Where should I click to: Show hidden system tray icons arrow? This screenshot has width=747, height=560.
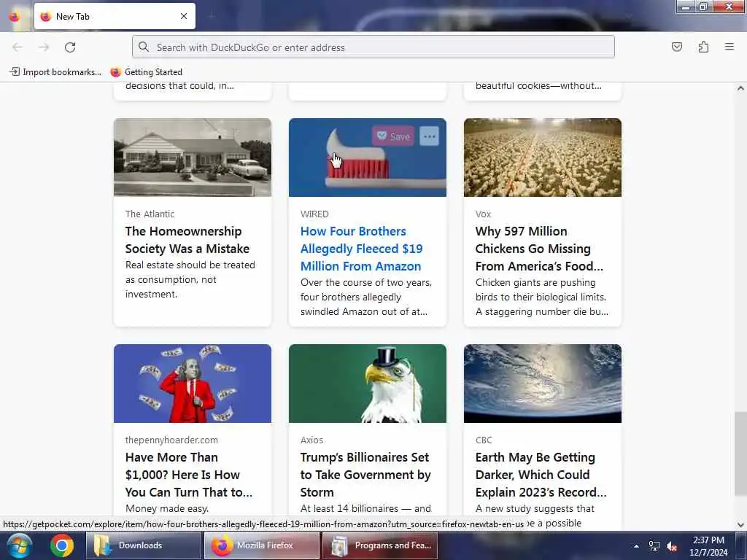pyautogui.click(x=636, y=546)
